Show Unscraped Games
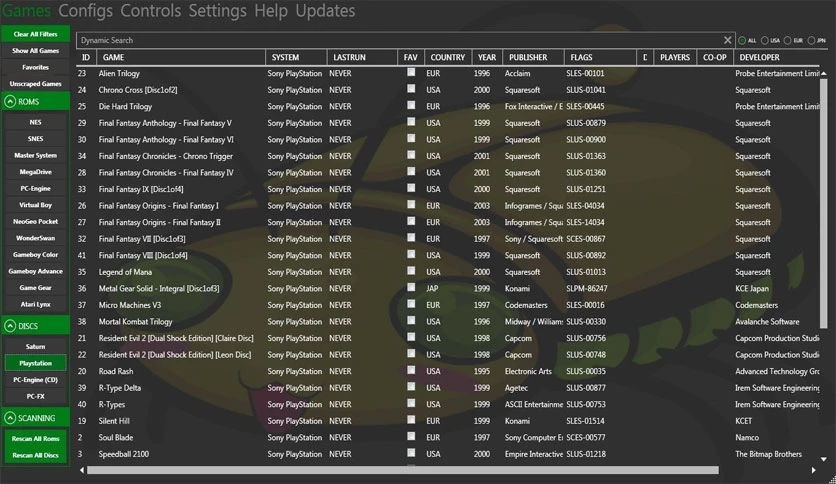 (x=35, y=84)
